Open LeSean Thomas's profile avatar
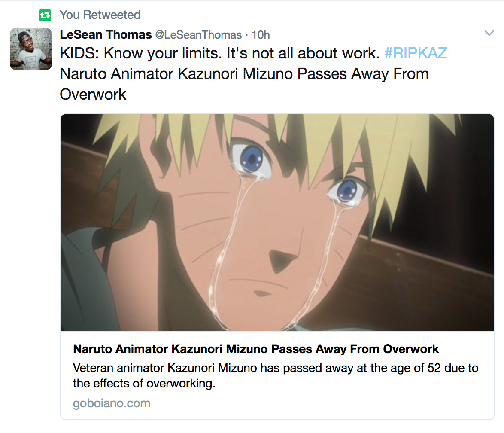This screenshot has height=433, width=504. point(31,49)
